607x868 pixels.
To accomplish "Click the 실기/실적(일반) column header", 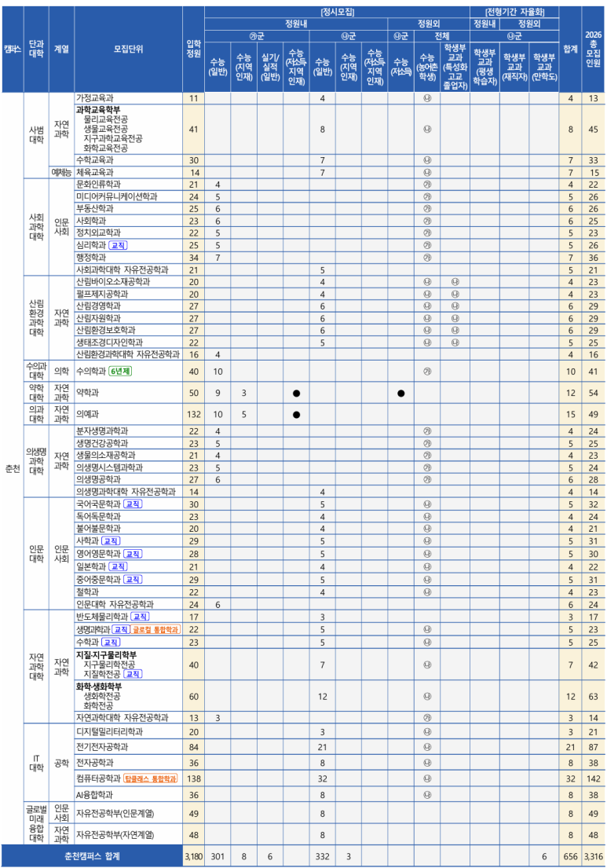I will [x=270, y=67].
